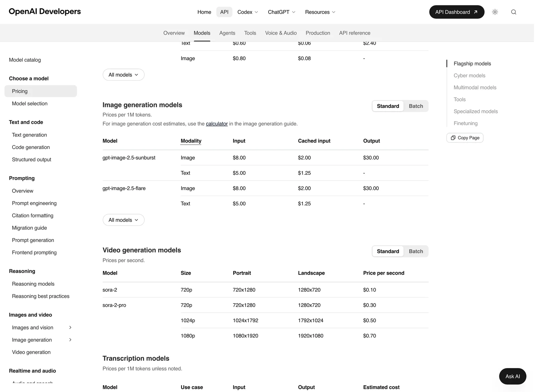Expand the ChatGPT dropdown menu

click(282, 12)
